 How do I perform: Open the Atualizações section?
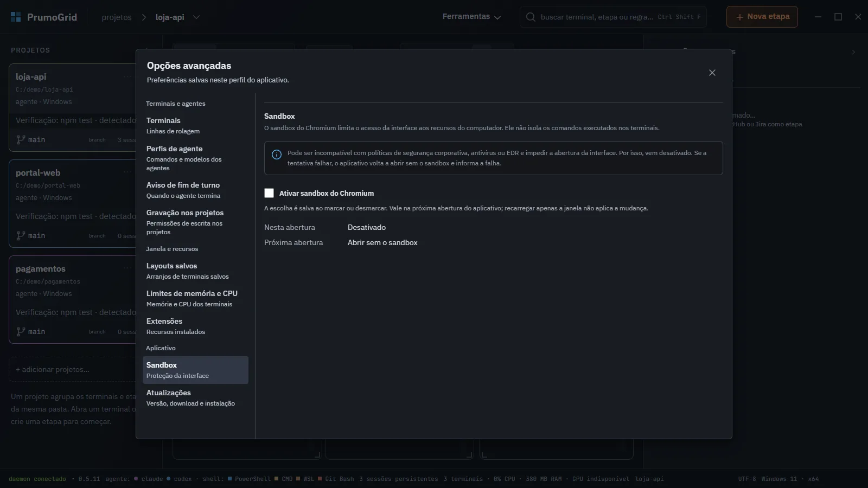click(x=195, y=398)
